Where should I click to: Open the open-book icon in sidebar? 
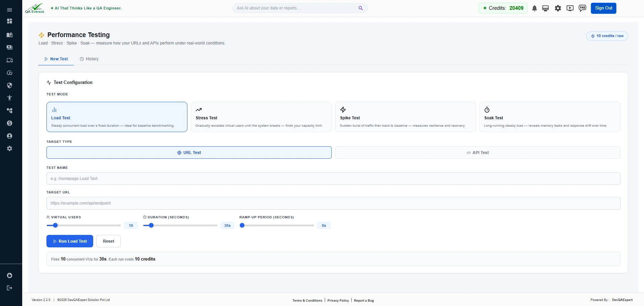pos(9,35)
